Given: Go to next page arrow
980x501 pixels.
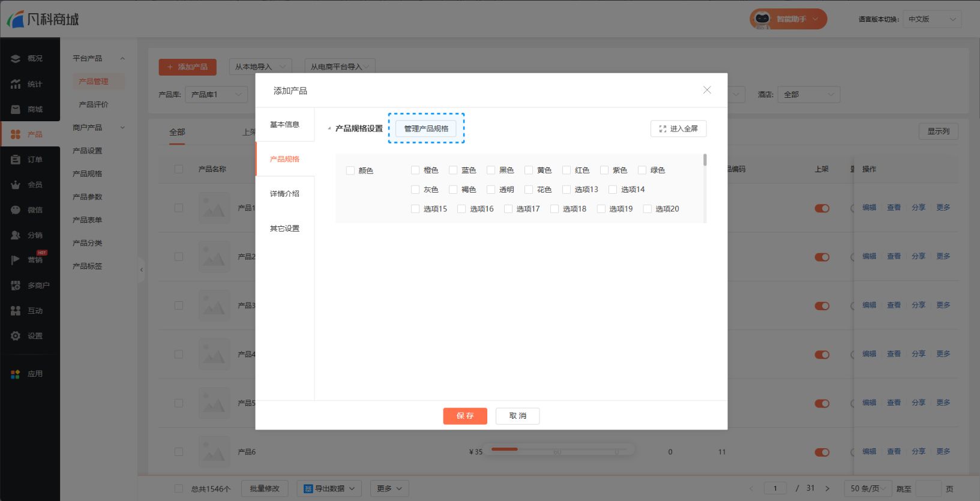Looking at the screenshot, I should click(x=828, y=488).
